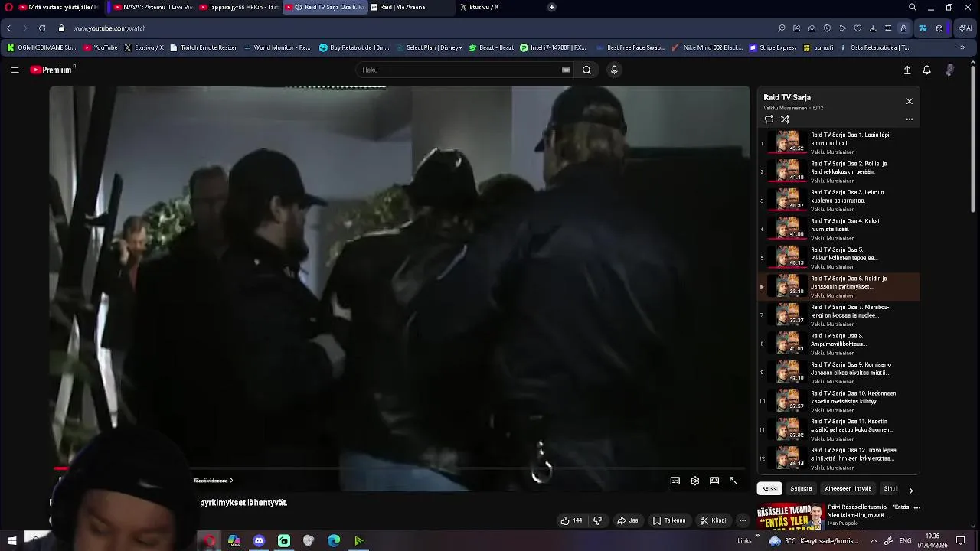Go back in browser history
The height and width of the screenshot is (551, 980).
[x=8, y=28]
